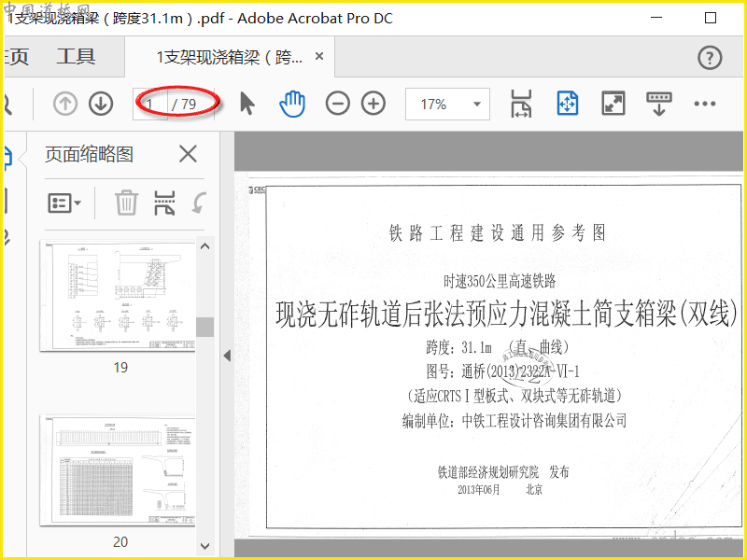The image size is (747, 560).
Task: Click the current page number field
Action: pyautogui.click(x=150, y=104)
